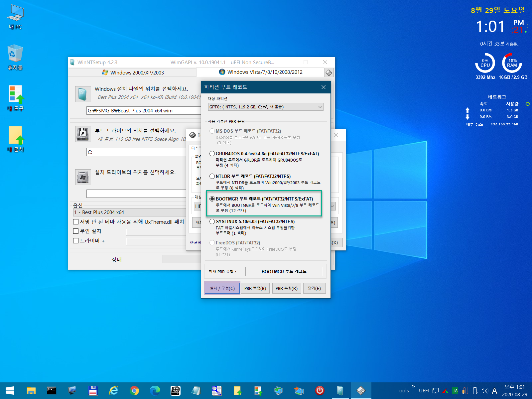Close the 파티션 부트 레코드 dialog

pos(324,87)
